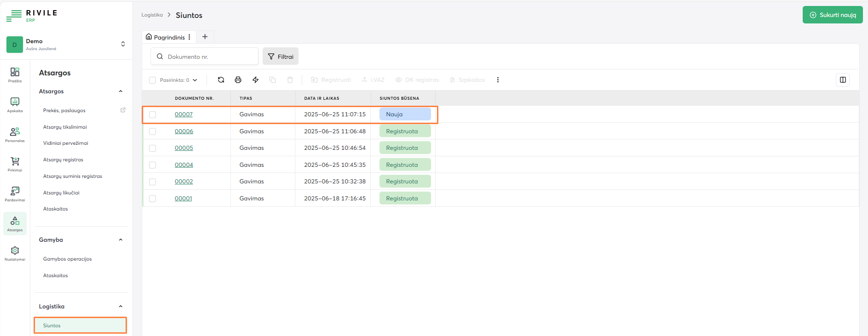Add a new view tab with plus
868x336 pixels.
pos(205,37)
